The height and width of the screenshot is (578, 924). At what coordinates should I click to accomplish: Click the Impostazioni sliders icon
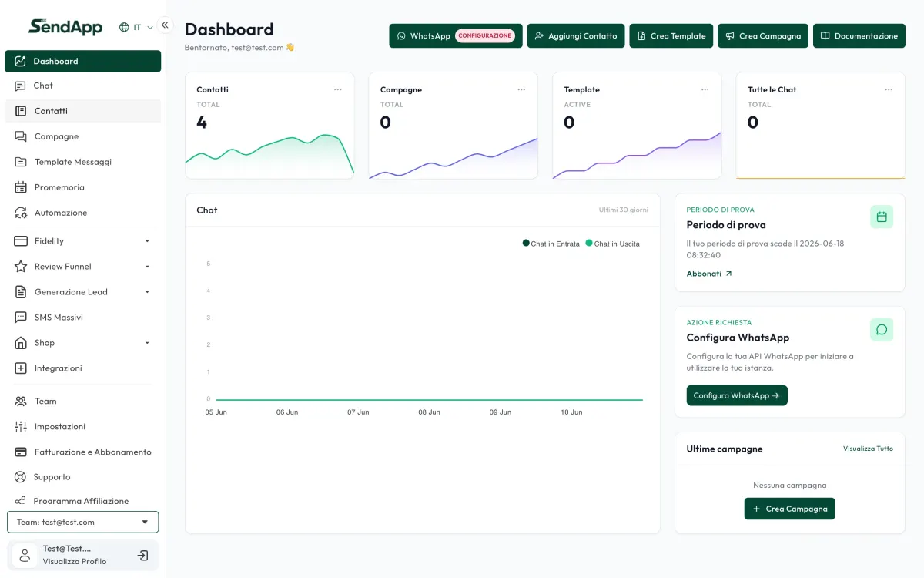[21, 426]
